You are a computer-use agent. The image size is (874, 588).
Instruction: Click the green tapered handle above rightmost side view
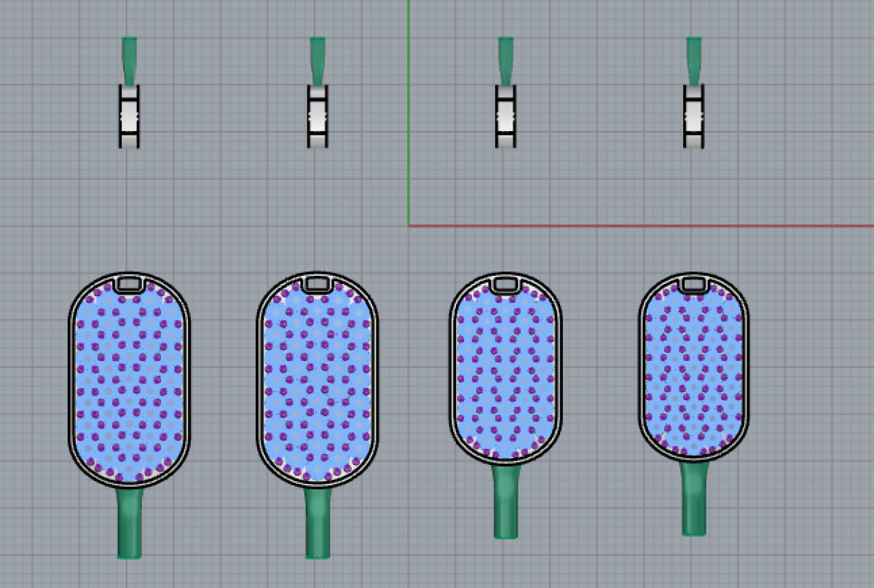693,63
